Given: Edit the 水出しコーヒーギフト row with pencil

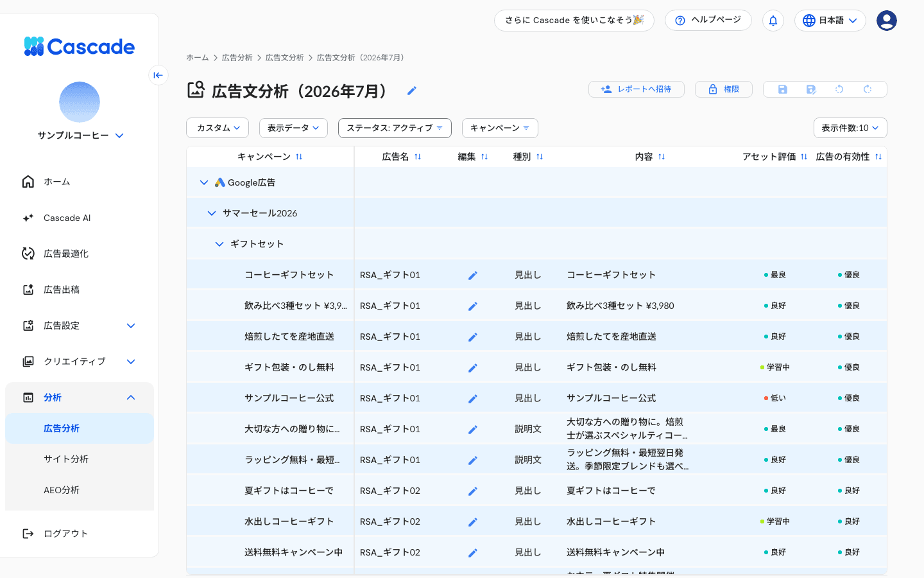Looking at the screenshot, I should coord(473,522).
